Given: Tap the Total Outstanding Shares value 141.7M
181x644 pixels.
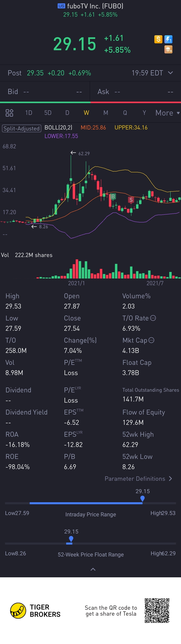Looking at the screenshot, I should (x=133, y=399).
